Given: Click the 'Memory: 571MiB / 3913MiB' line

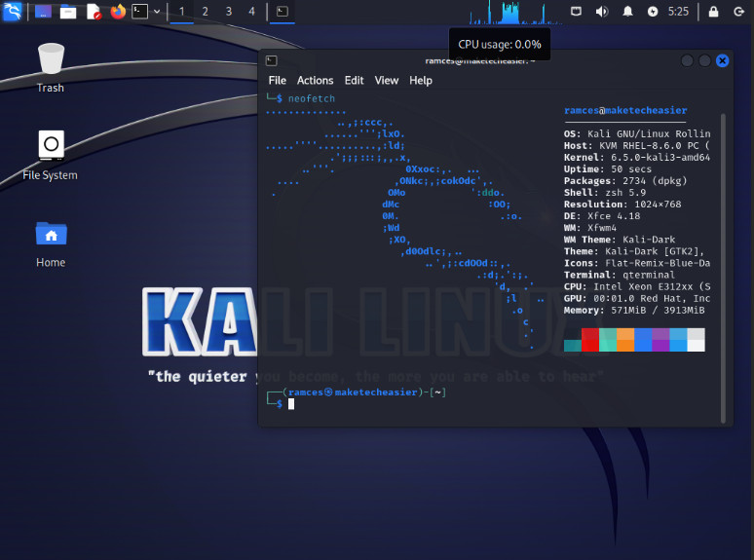Looking at the screenshot, I should (x=634, y=310).
